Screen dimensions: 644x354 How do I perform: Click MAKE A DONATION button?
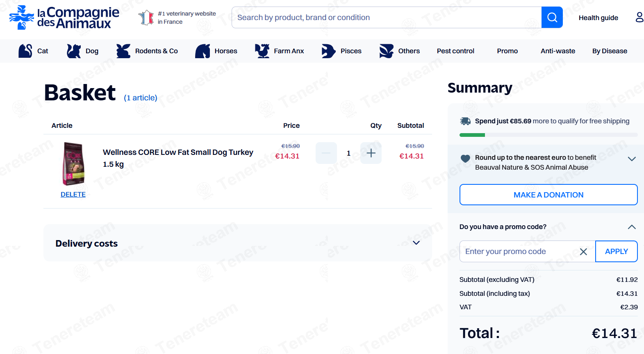(x=548, y=195)
